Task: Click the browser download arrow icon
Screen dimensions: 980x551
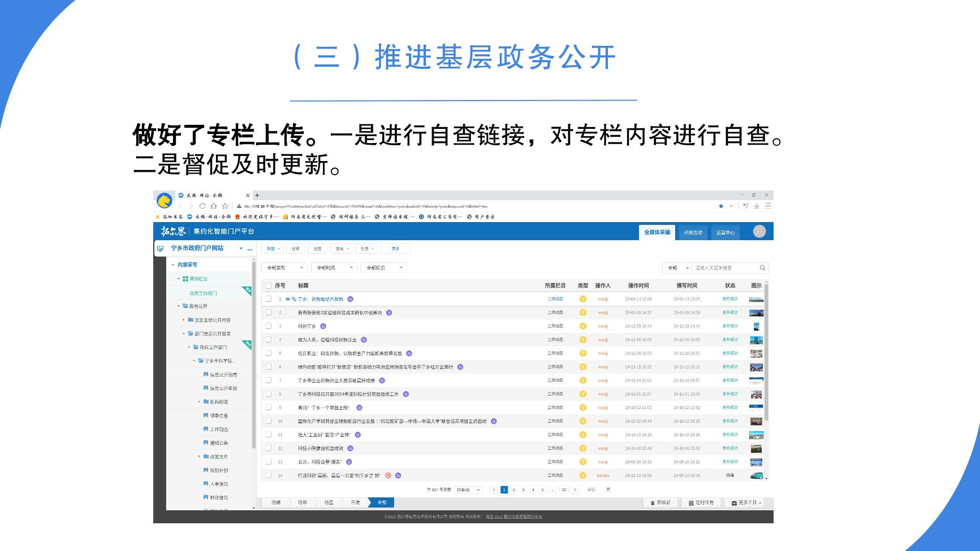Action: 756,206
